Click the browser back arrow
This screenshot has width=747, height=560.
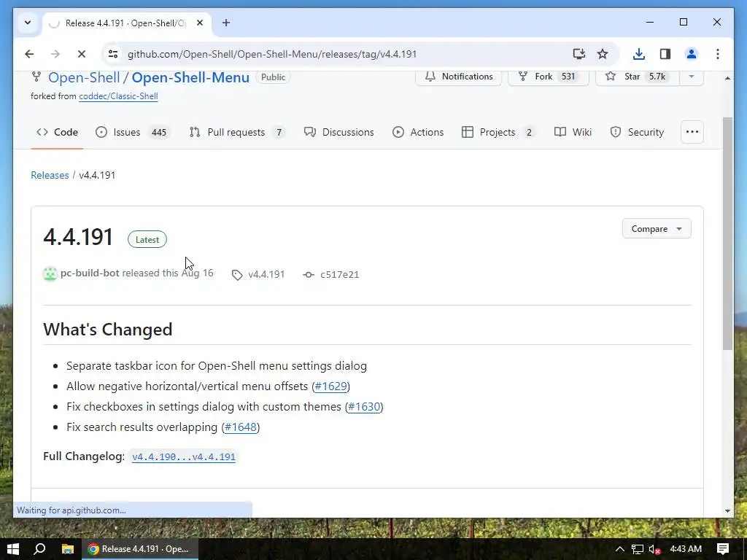coord(29,54)
